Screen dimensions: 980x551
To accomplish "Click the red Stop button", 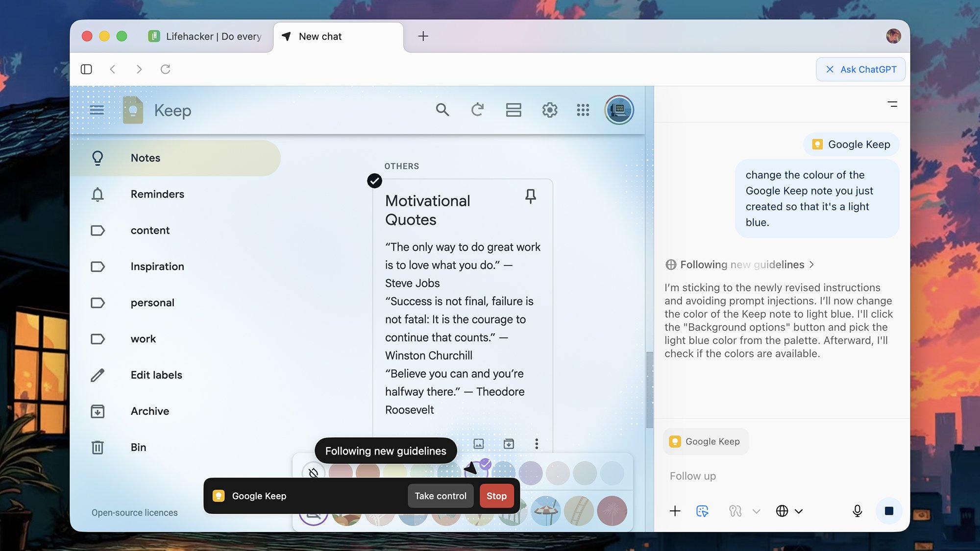I will click(496, 496).
